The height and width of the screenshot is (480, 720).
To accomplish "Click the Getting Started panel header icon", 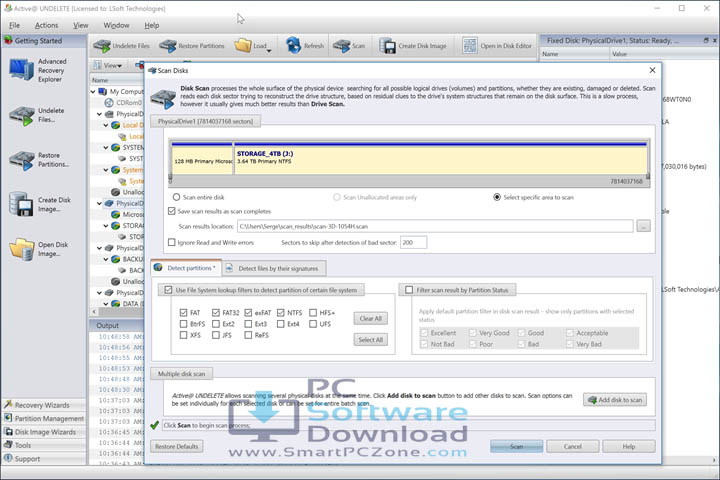I will pos(8,40).
